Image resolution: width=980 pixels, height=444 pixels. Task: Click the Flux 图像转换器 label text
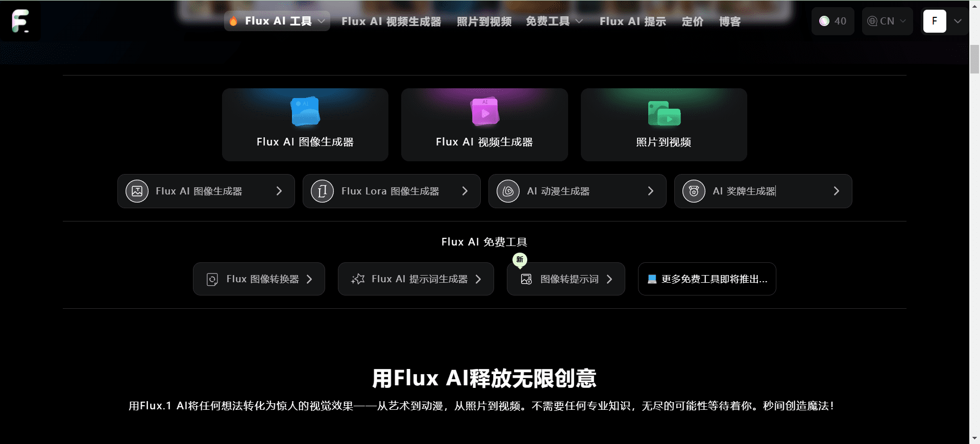(x=263, y=279)
